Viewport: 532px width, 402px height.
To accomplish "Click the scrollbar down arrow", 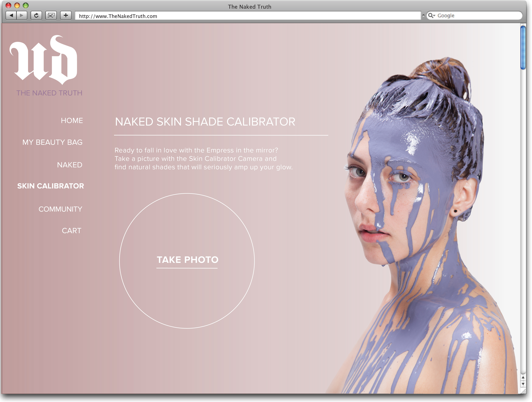I will tap(523, 384).
